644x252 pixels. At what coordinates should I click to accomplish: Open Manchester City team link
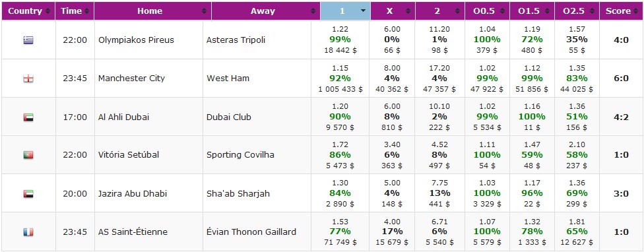pyautogui.click(x=131, y=79)
